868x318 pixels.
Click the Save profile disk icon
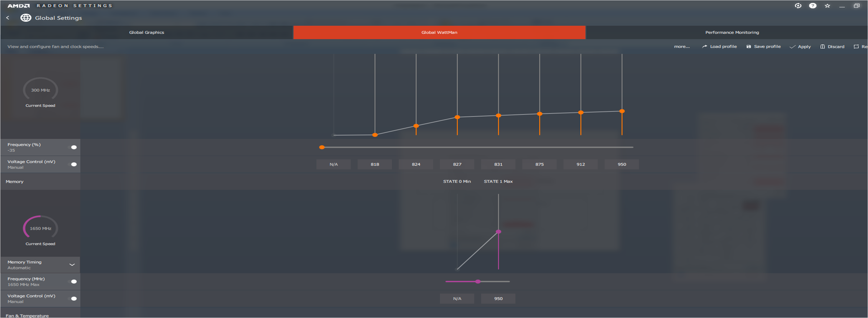[749, 47]
